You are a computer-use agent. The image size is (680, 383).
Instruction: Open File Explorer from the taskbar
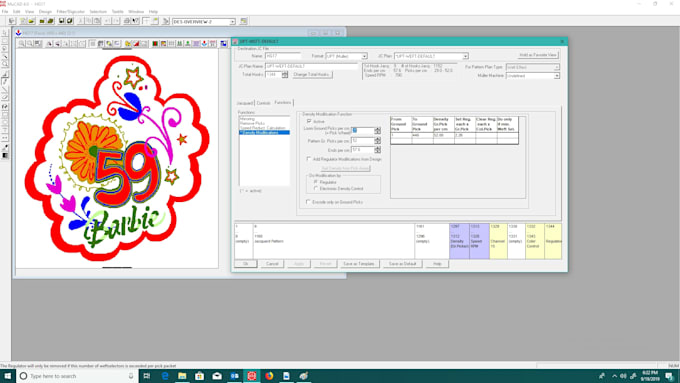182,376
